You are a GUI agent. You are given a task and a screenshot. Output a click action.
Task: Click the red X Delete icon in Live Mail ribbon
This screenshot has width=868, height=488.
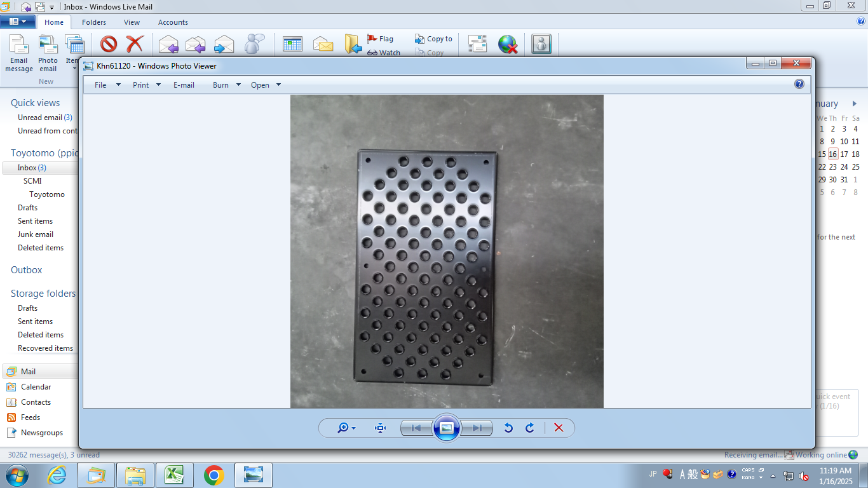point(135,44)
